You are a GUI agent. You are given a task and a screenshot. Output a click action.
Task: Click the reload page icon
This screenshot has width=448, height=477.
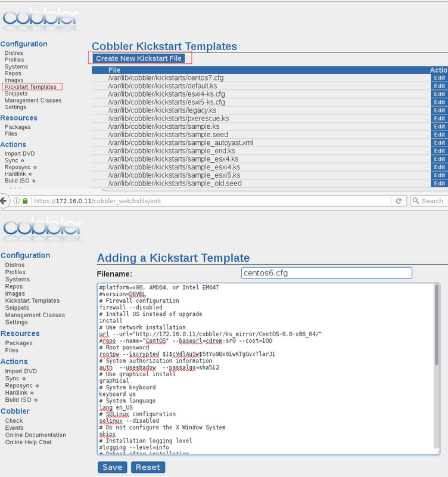coord(399,201)
